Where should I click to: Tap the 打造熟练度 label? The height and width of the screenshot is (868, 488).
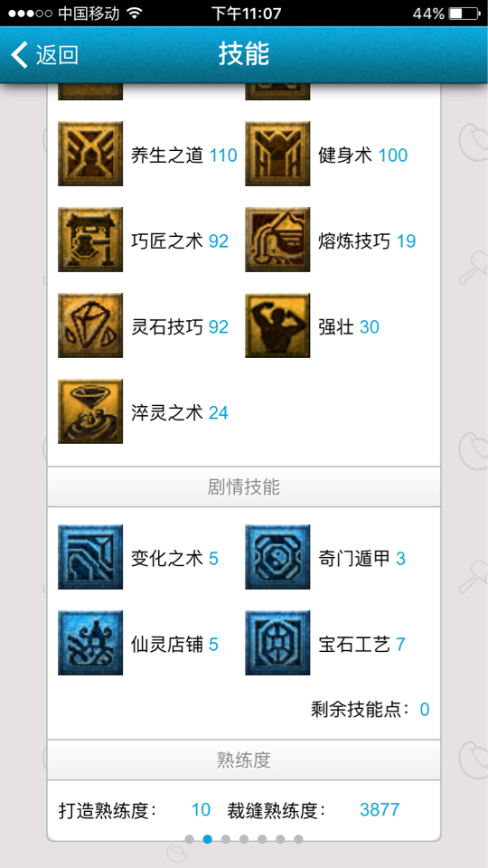point(108,810)
